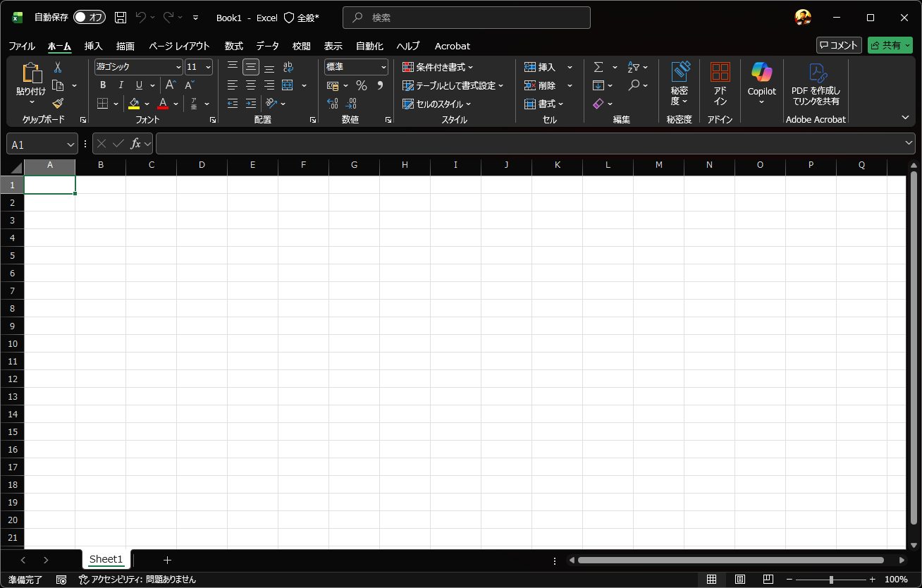Viewport: 922px width, 588px height.
Task: Click the 共有 share button
Action: (890, 45)
